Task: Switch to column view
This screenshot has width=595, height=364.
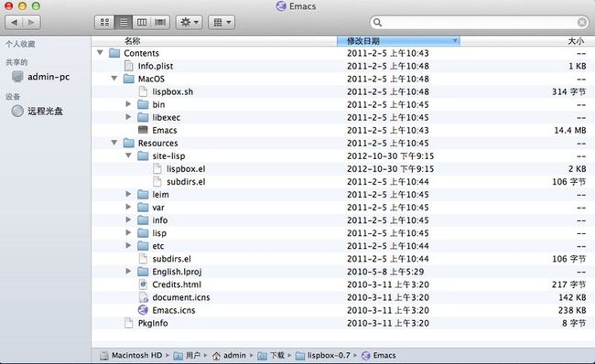Action: [142, 22]
